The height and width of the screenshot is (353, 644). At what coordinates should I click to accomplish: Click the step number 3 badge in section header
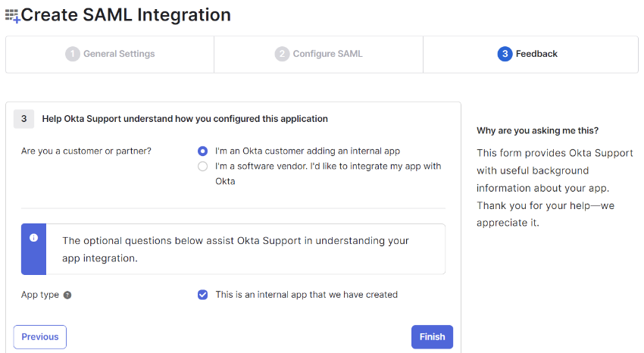pos(23,119)
